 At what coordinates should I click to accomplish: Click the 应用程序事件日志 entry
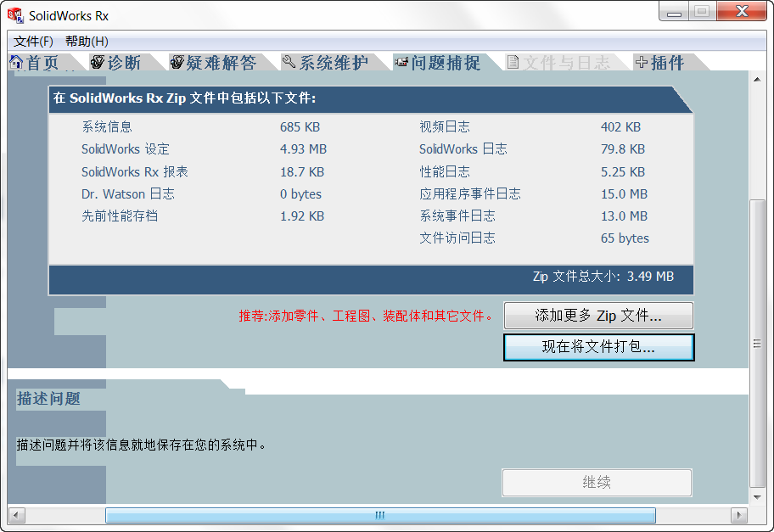tap(470, 194)
